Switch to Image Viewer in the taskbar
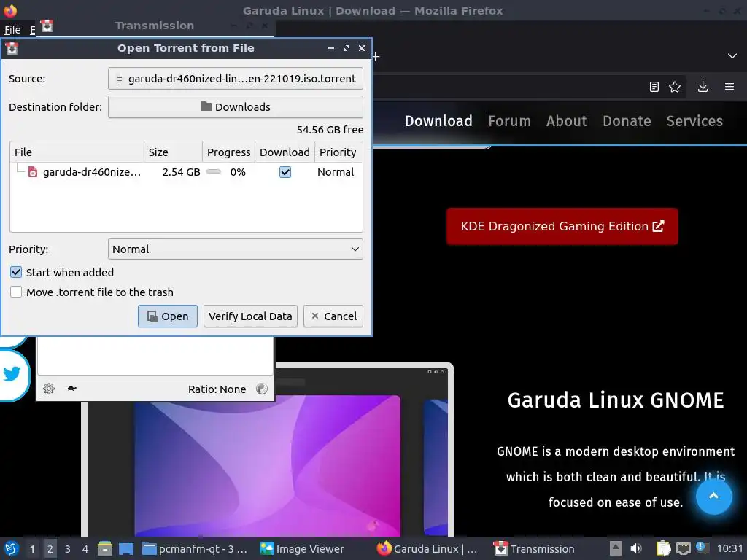 click(x=302, y=548)
